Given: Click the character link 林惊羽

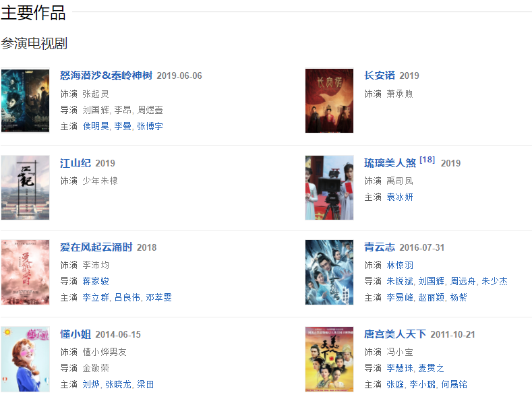Looking at the screenshot, I should tap(400, 265).
